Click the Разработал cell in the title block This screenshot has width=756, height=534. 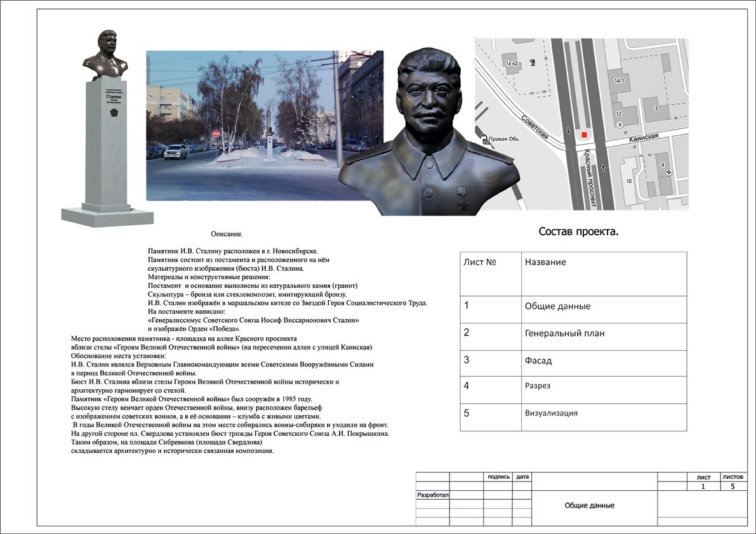(x=432, y=495)
